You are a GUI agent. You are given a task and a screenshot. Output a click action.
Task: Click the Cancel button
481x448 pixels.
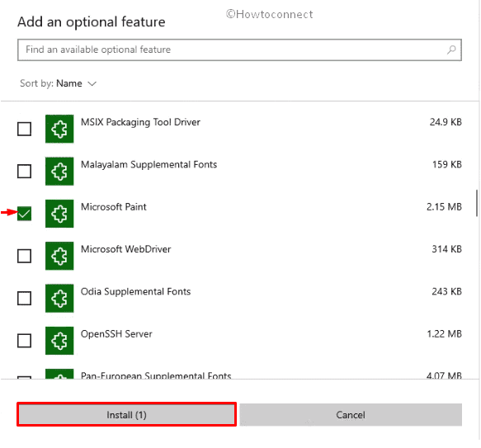(351, 414)
